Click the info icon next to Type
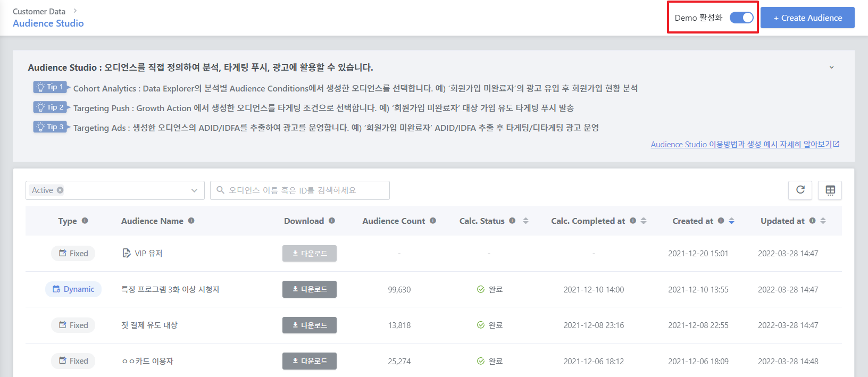The height and width of the screenshot is (377, 868). tap(85, 221)
